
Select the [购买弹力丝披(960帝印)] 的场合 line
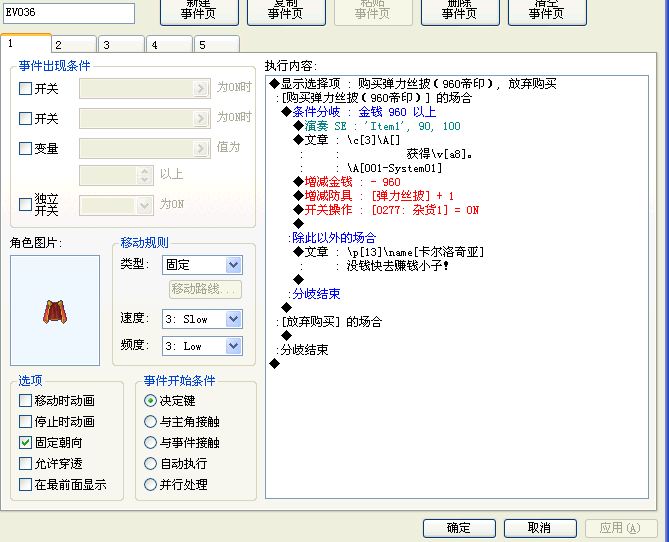coord(374,98)
